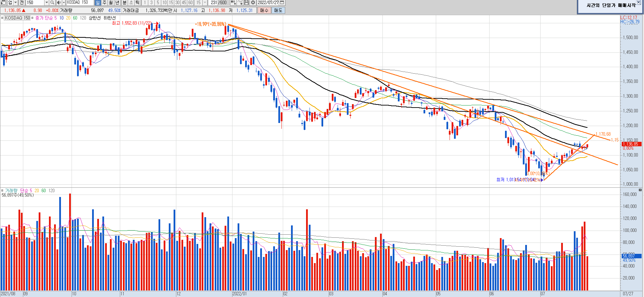This screenshot has width=644, height=297.
Task: Click the current price 1,136.85 in info bar
Action: (x=12, y=10)
